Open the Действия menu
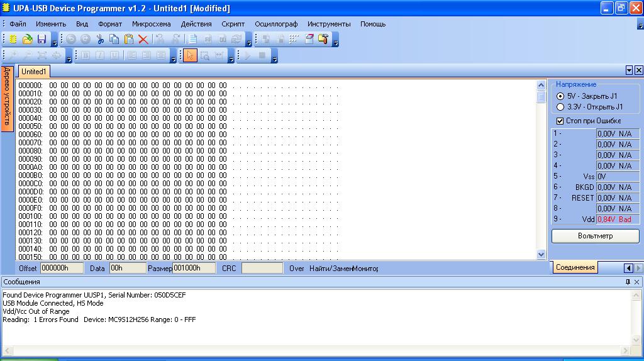Image resolution: width=644 pixels, height=361 pixels. tap(196, 24)
